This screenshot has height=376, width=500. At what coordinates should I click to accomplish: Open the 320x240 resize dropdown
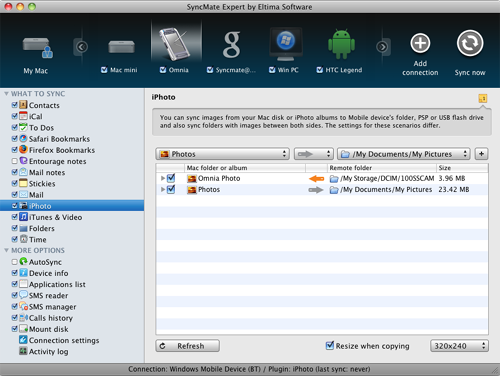459,346
